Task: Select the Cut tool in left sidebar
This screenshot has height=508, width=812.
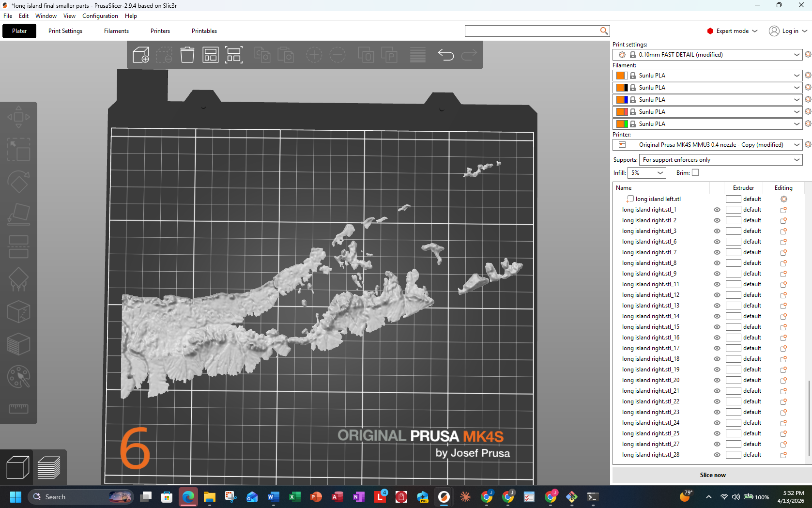Action: [18, 246]
